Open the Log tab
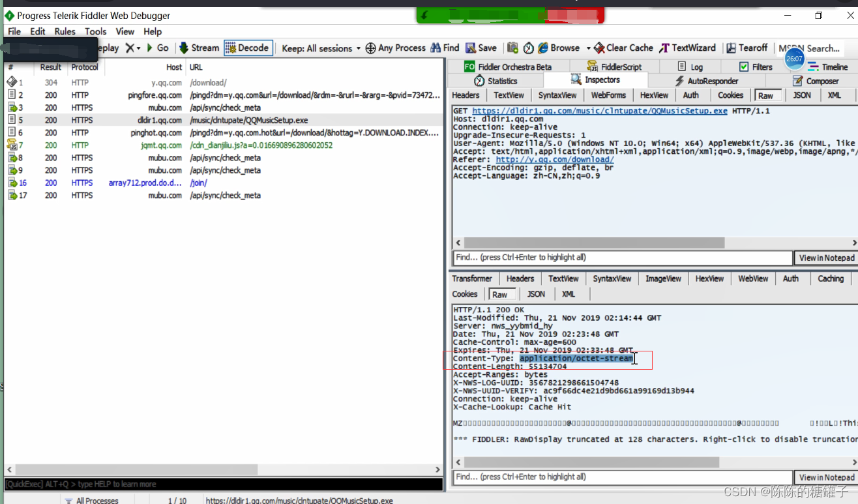The height and width of the screenshot is (504, 858). coord(690,67)
